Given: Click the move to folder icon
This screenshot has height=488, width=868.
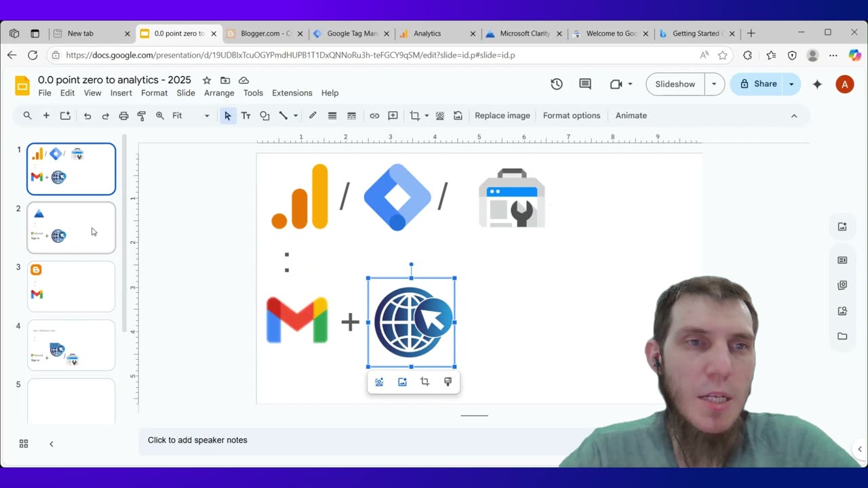Looking at the screenshot, I should click(x=225, y=81).
